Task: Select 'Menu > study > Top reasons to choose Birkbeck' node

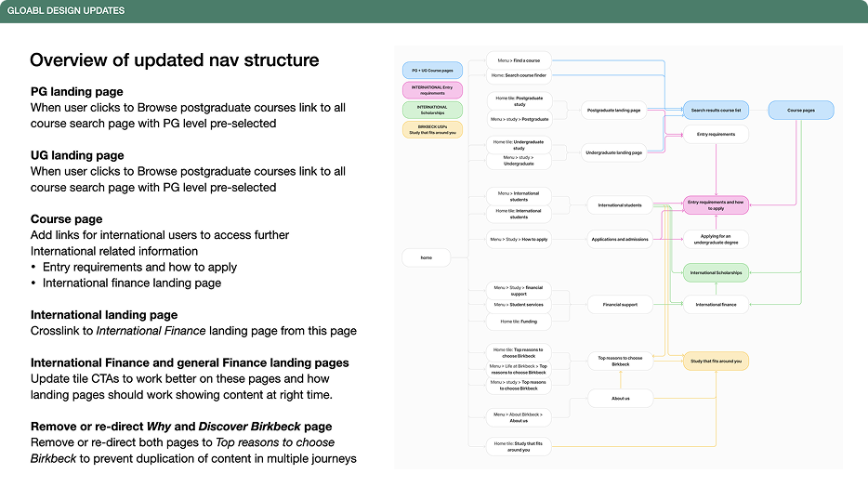Action: click(x=519, y=385)
